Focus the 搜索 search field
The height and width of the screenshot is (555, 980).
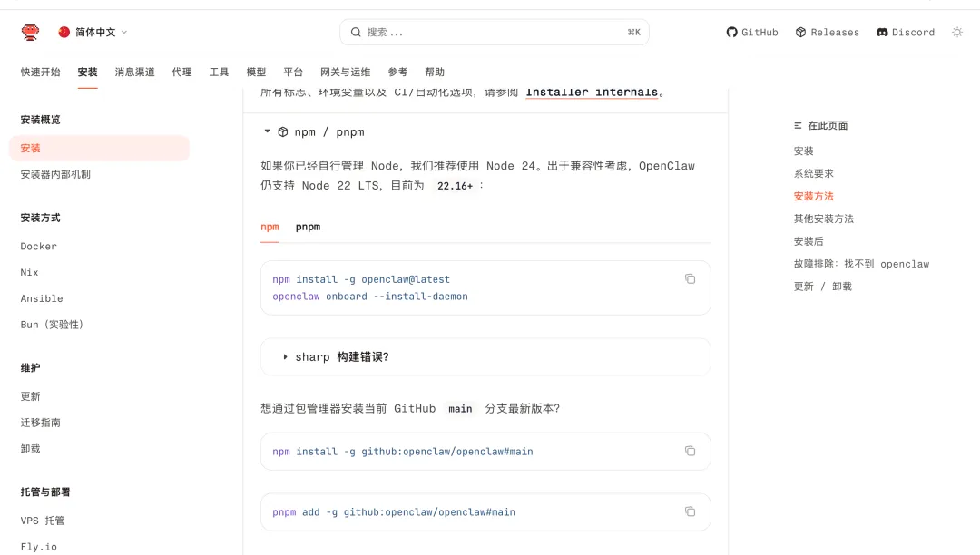pos(494,32)
